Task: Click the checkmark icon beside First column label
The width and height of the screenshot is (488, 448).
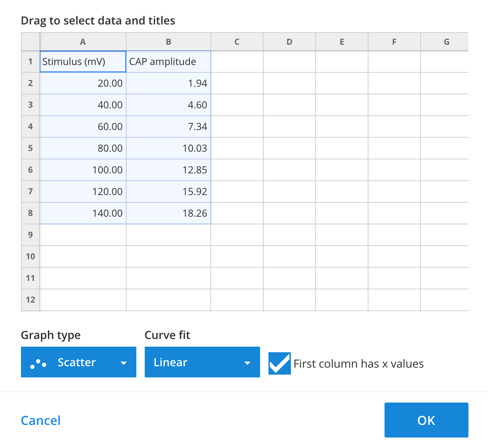Action: tap(279, 363)
